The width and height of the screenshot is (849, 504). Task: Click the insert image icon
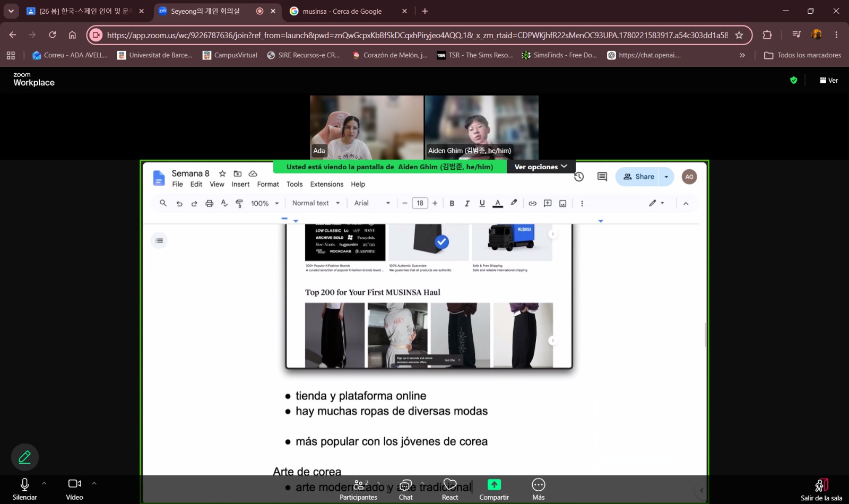(x=562, y=203)
